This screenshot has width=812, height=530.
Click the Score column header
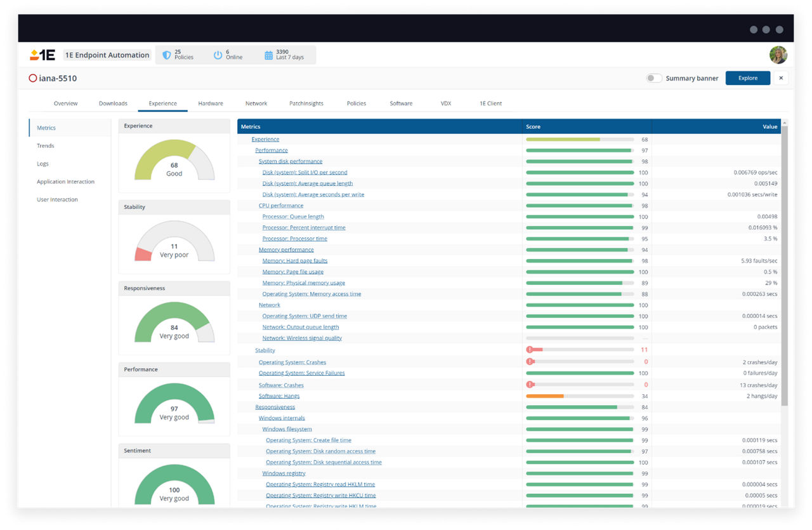click(587, 126)
